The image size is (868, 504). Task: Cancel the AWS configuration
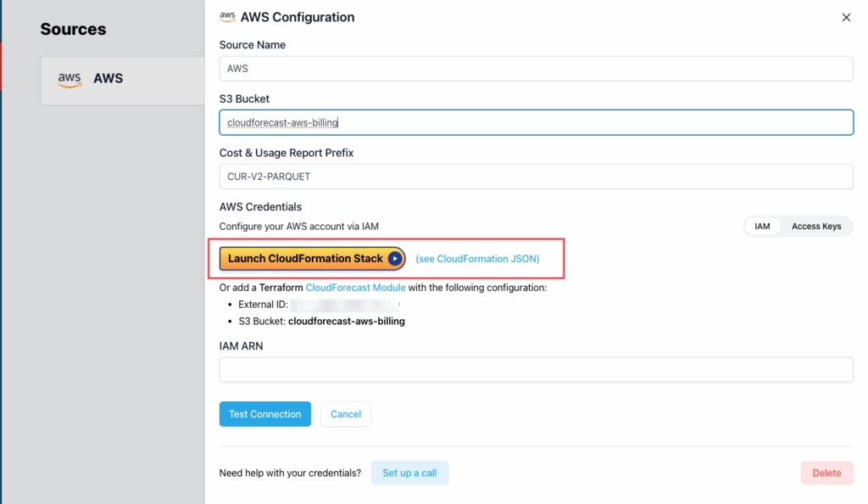pos(346,414)
